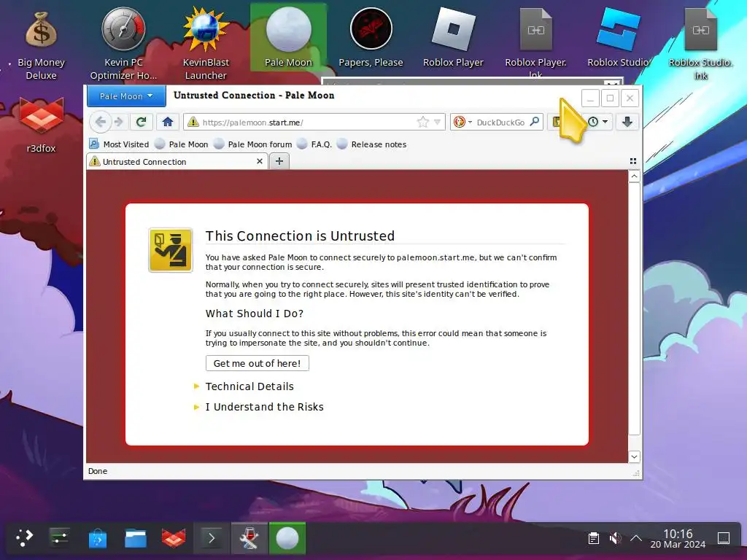This screenshot has width=747, height=560.
Task: Select the Pale Moon desktop icon
Action: pyautogui.click(x=288, y=38)
